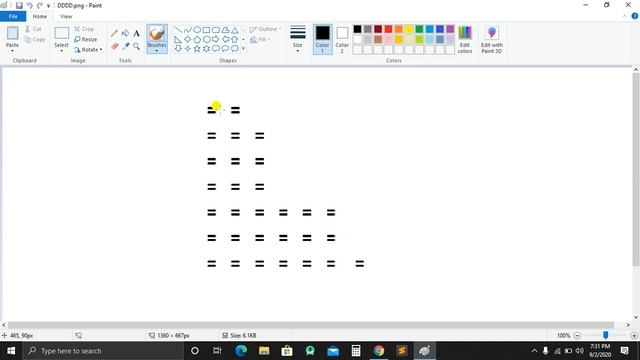
Task: Select the Pencil tool
Action: click(x=114, y=33)
